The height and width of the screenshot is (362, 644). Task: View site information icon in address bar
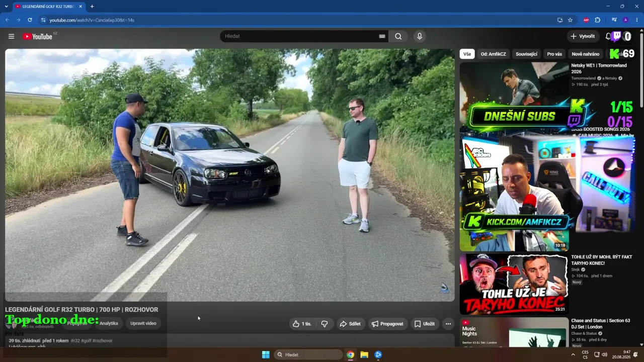click(43, 20)
